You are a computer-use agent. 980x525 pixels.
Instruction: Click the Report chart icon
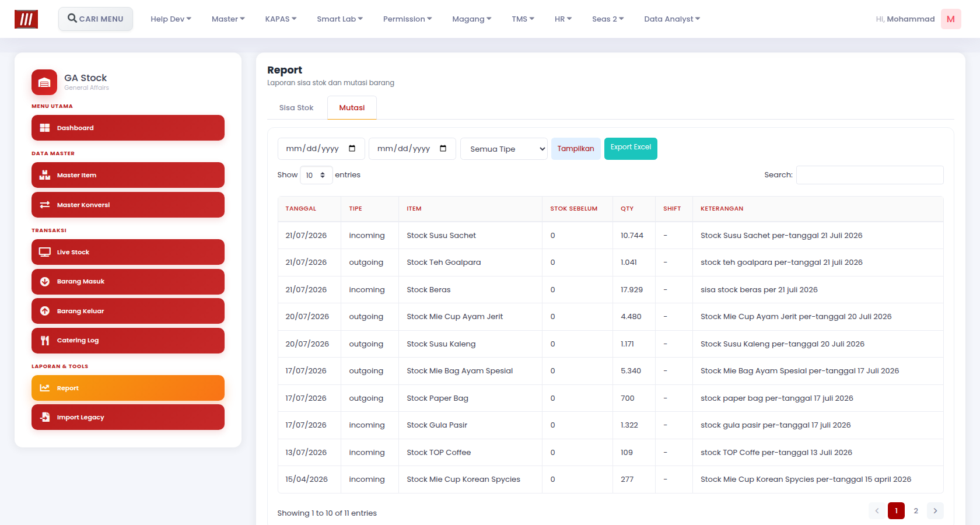[45, 388]
